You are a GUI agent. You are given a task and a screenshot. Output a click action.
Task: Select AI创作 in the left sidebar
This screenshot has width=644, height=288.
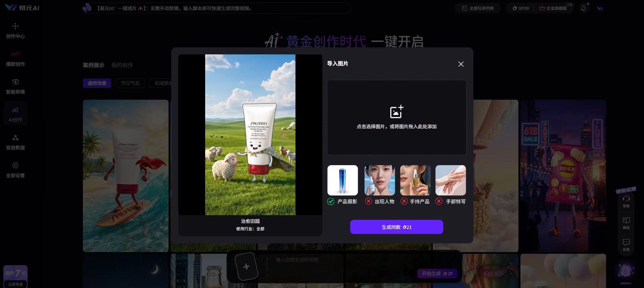[15, 114]
